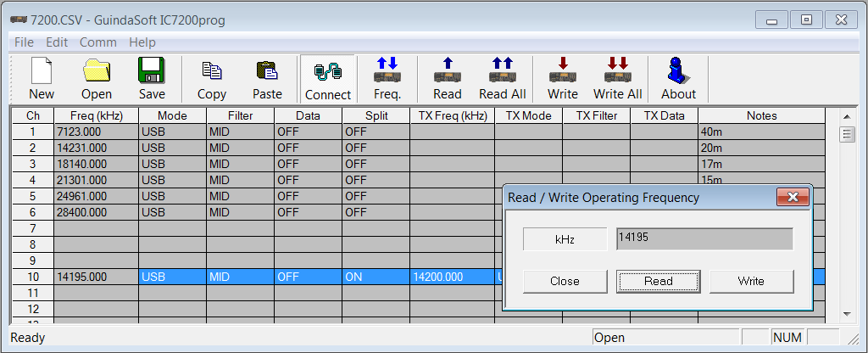Maximize the IC7200prog window
Image resolution: width=868 pixels, height=353 pixels.
[807, 20]
